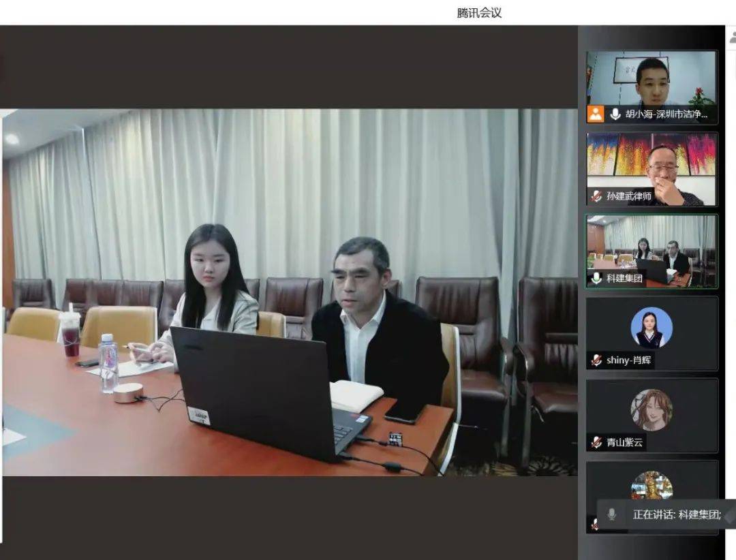This screenshot has height=560, width=736.
Task: Click the bottom participant's golden statue avatar
Action: pos(651,484)
